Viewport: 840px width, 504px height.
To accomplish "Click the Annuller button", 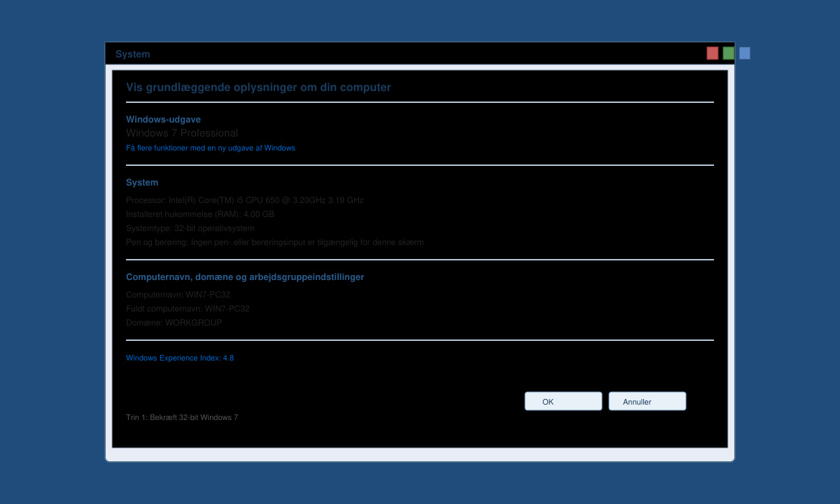I will click(647, 401).
